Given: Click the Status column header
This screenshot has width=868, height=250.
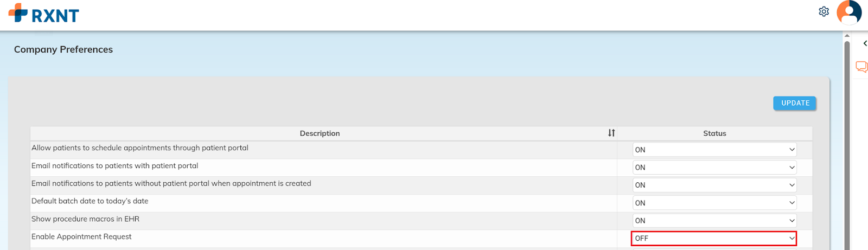Looking at the screenshot, I should 714,133.
